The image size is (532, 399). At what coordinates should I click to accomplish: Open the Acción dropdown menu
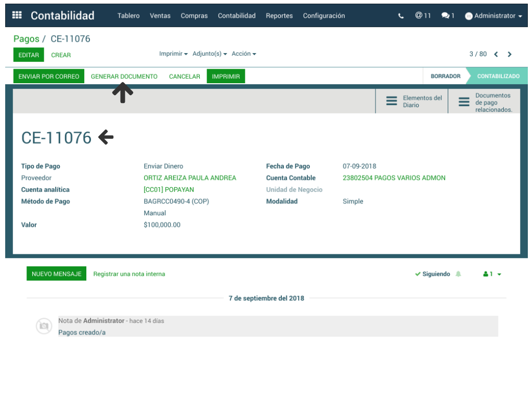(243, 54)
